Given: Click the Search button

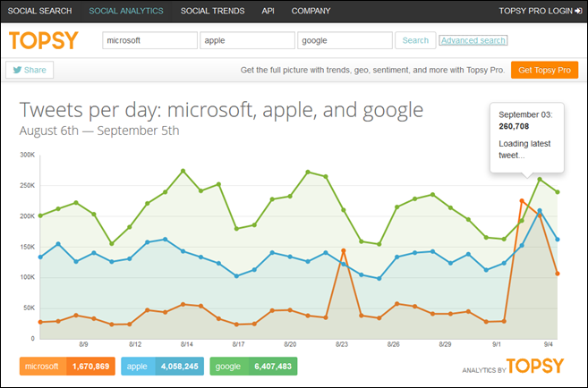Looking at the screenshot, I should point(415,40).
